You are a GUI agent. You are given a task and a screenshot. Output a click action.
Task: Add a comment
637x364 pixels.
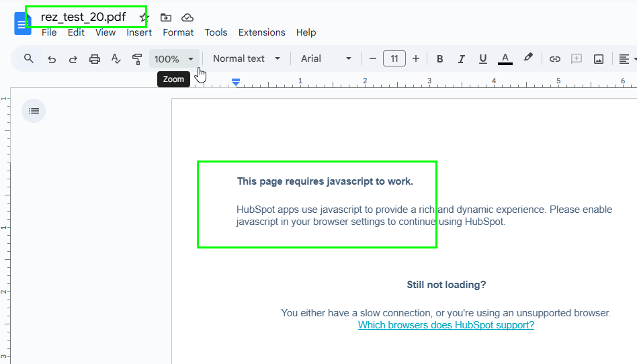(576, 59)
